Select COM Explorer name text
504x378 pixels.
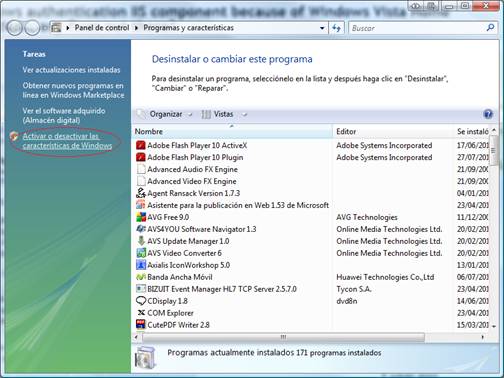pyautogui.click(x=170, y=313)
